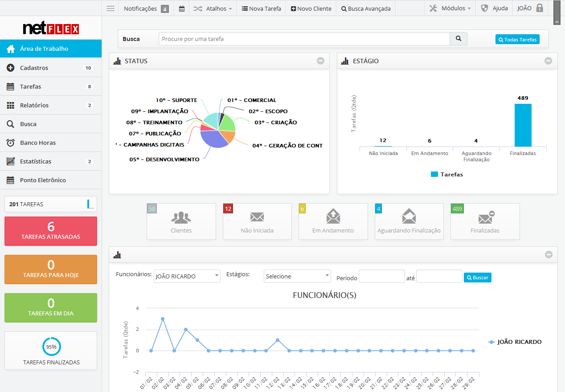Select Relatórios in the sidebar menu

pyautogui.click(x=34, y=106)
